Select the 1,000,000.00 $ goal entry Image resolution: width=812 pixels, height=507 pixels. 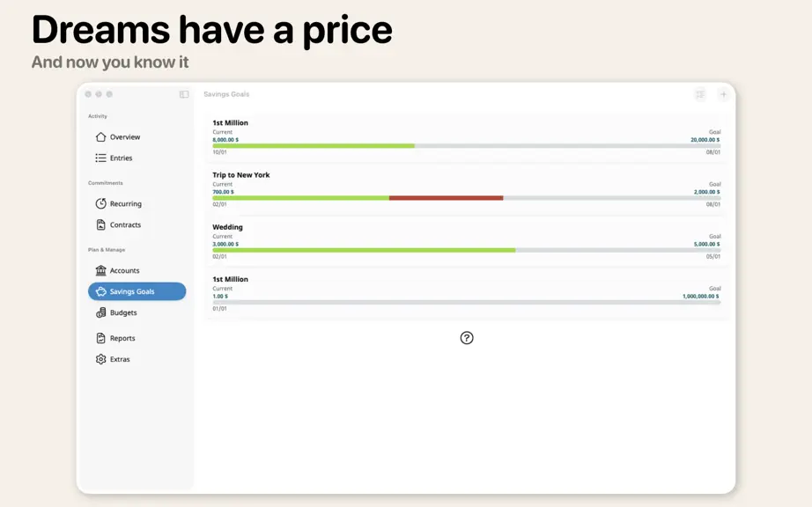(x=467, y=294)
